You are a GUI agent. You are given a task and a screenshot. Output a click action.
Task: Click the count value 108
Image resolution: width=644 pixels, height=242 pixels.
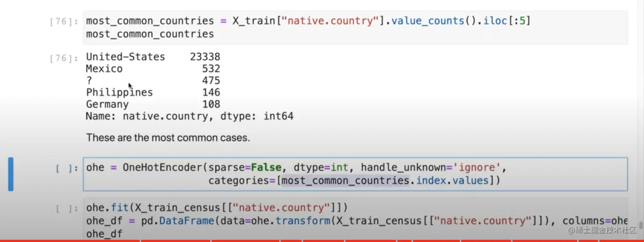point(211,104)
